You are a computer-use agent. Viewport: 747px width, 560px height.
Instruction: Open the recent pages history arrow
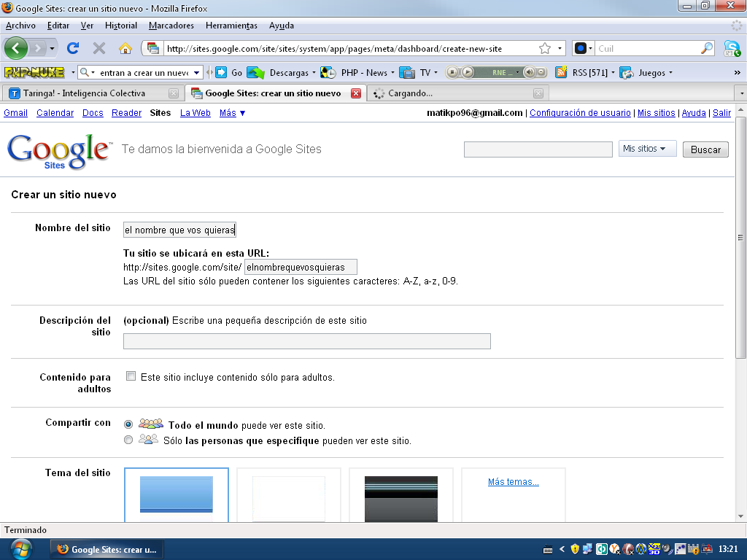coord(52,48)
